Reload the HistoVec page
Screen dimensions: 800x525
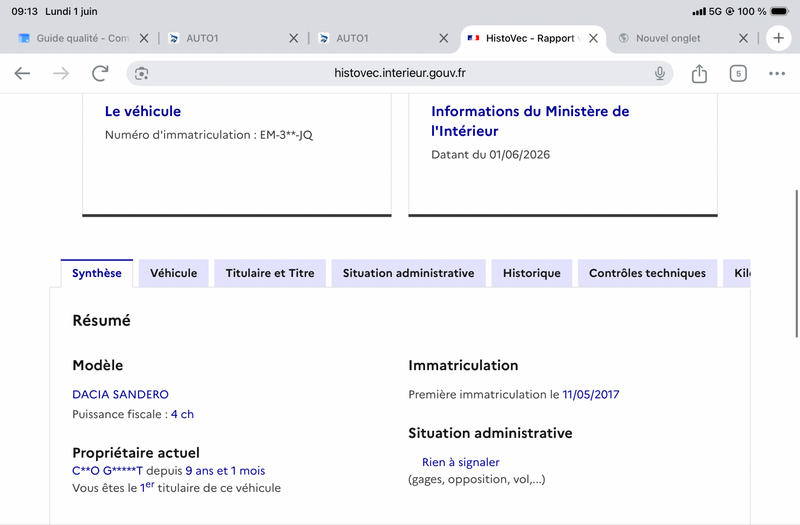coord(100,73)
